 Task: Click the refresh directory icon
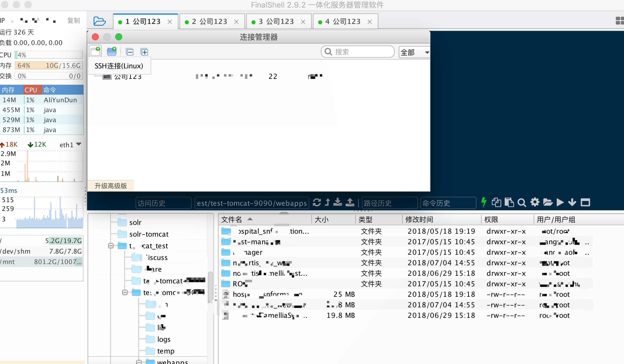point(317,202)
